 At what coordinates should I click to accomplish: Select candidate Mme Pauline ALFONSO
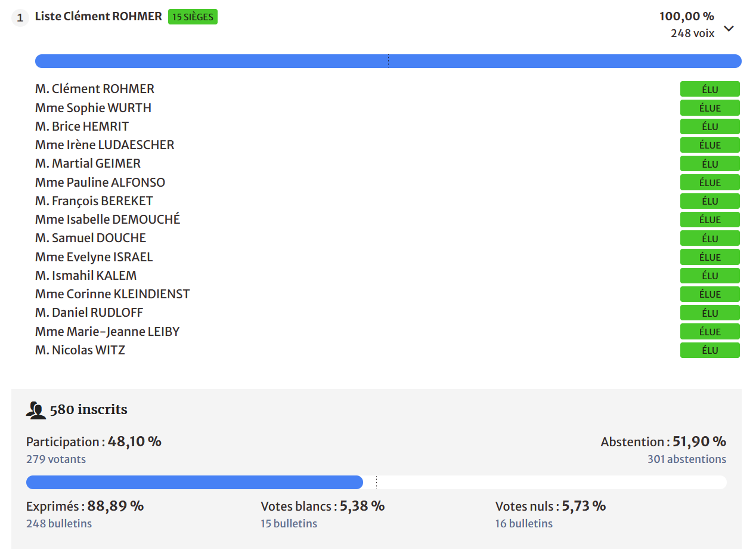[x=100, y=183]
